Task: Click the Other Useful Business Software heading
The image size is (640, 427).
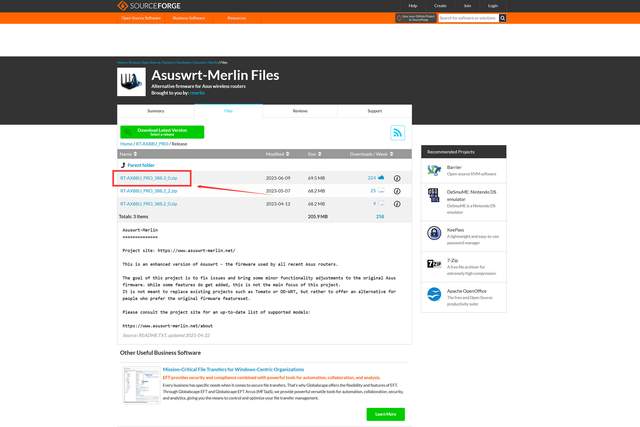Action: (160, 353)
